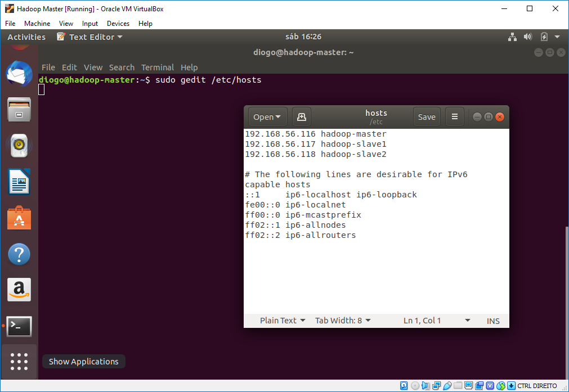569x392 pixels.
Task: Open Thunderbird mail from the dock
Action: (x=19, y=74)
